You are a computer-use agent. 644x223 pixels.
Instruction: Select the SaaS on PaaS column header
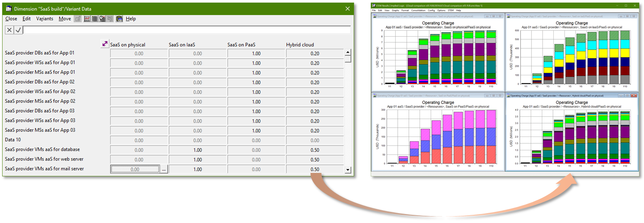point(242,45)
